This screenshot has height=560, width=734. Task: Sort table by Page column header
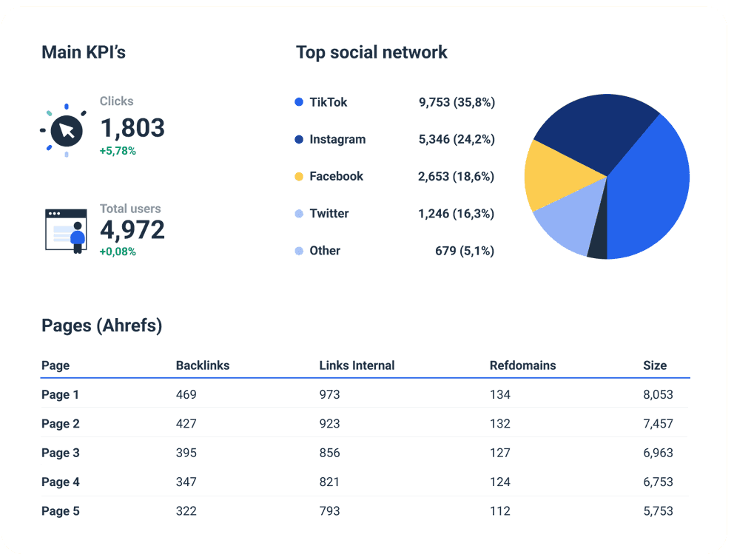55,365
